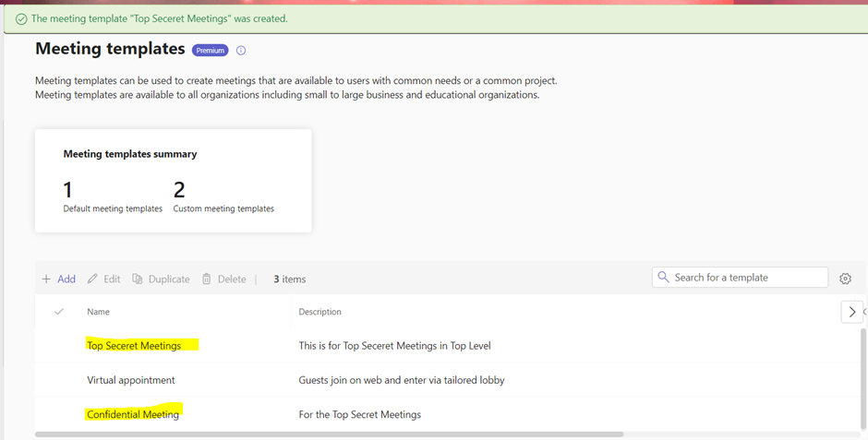Click the Delete trash icon
The image size is (868, 440).
(x=207, y=279)
